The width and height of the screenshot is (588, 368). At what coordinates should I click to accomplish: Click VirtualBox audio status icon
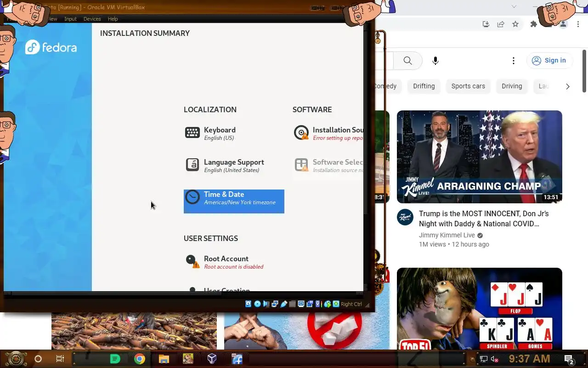[x=266, y=304]
